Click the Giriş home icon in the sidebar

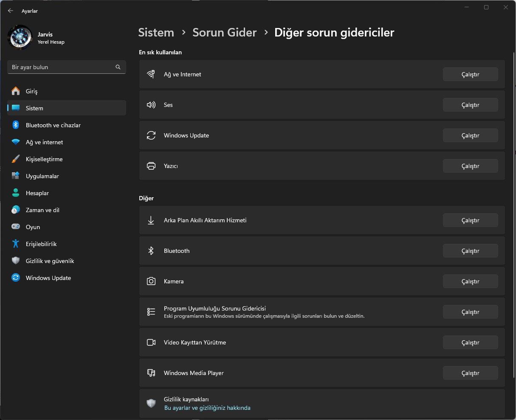pos(16,91)
